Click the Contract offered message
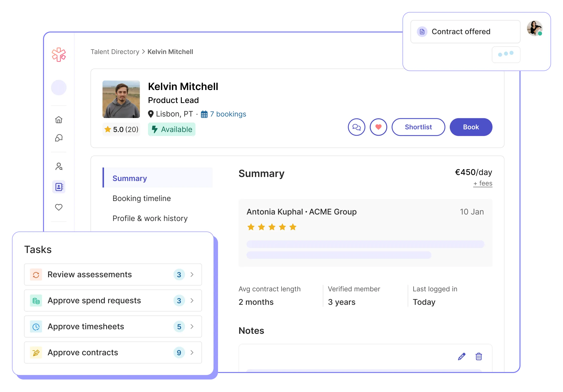Image resolution: width=563 pixels, height=392 pixels. click(x=465, y=32)
